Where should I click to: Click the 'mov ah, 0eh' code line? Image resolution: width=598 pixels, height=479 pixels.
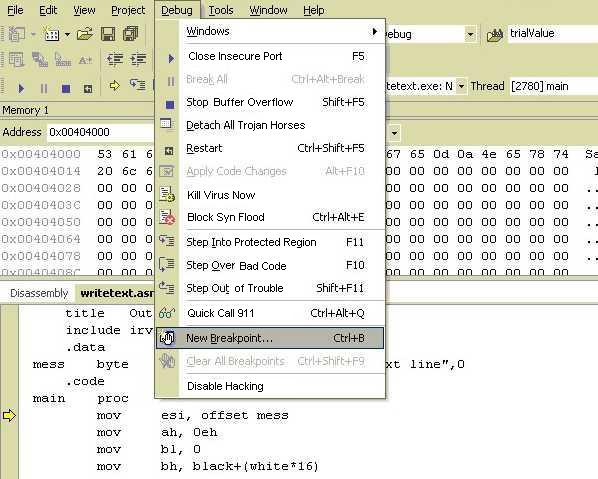pos(157,432)
